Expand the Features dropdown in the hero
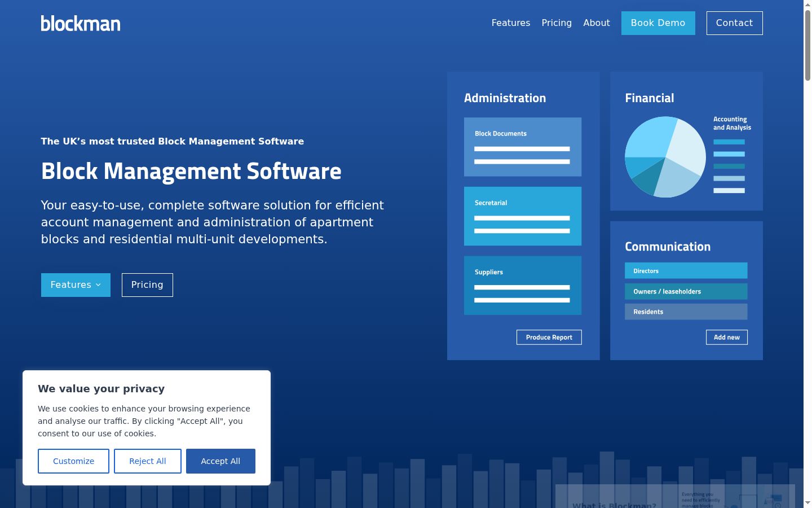812x508 pixels. pos(76,285)
